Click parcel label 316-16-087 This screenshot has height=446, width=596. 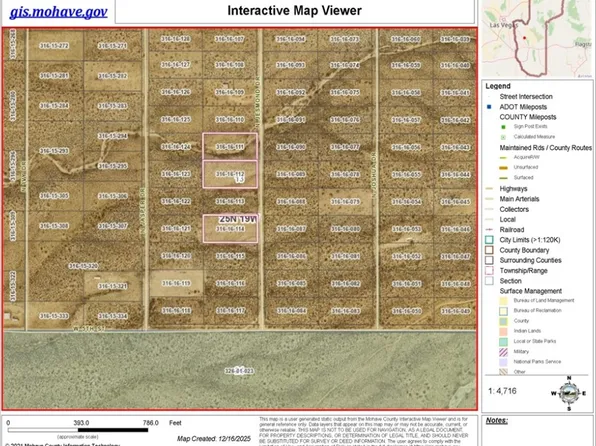point(291,229)
